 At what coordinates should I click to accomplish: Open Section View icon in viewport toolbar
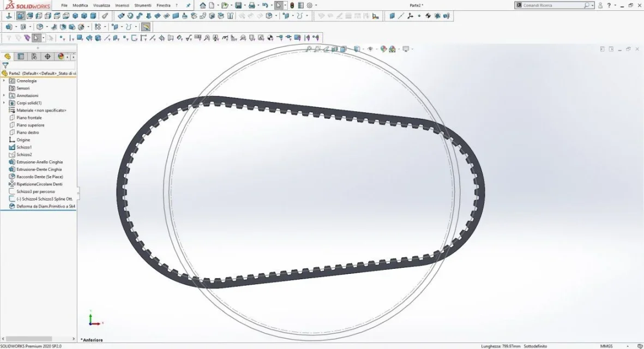(x=335, y=49)
